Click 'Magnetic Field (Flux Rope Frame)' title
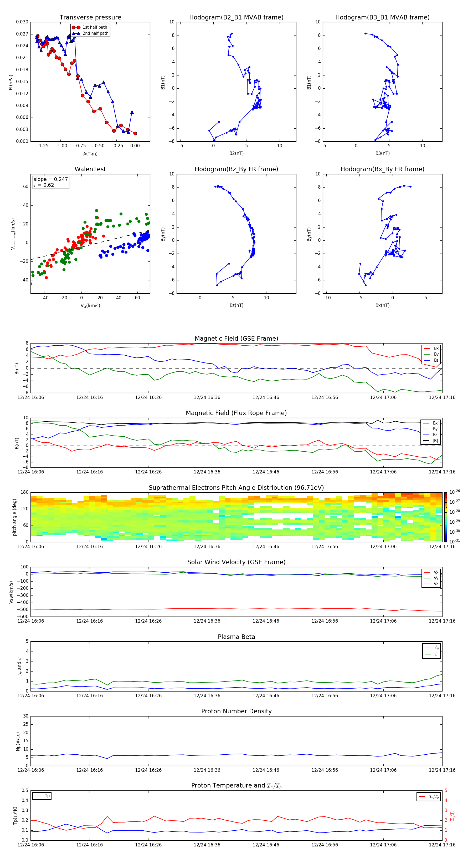This screenshot has width=473, height=868. 236,413
